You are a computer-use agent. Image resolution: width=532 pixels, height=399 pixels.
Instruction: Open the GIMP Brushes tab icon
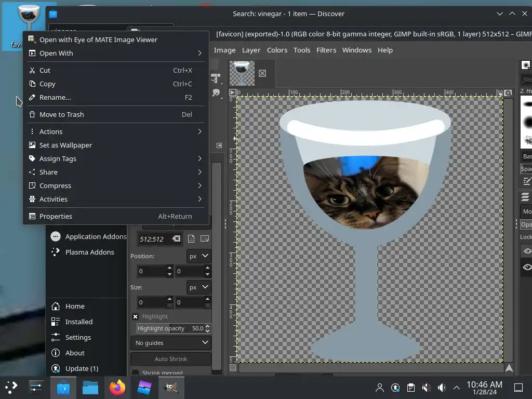[x=526, y=65]
